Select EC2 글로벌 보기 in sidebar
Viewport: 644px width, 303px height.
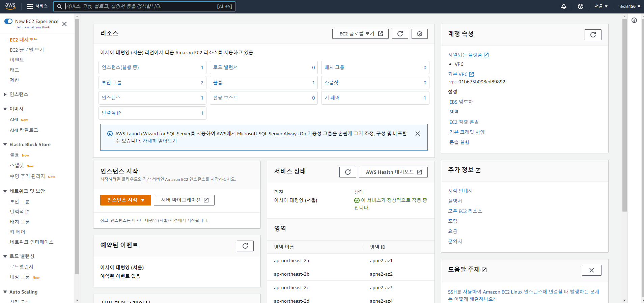point(27,50)
